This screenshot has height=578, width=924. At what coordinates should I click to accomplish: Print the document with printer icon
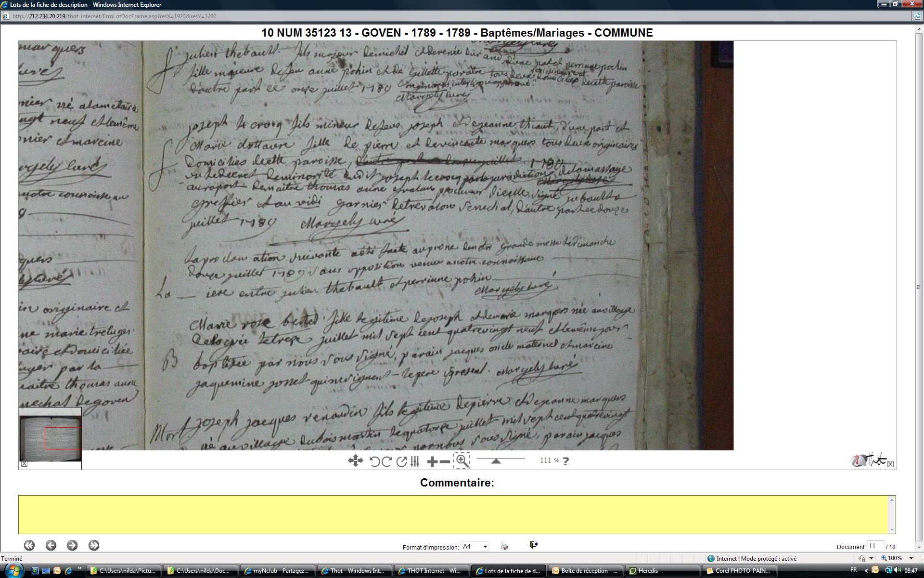pos(504,546)
